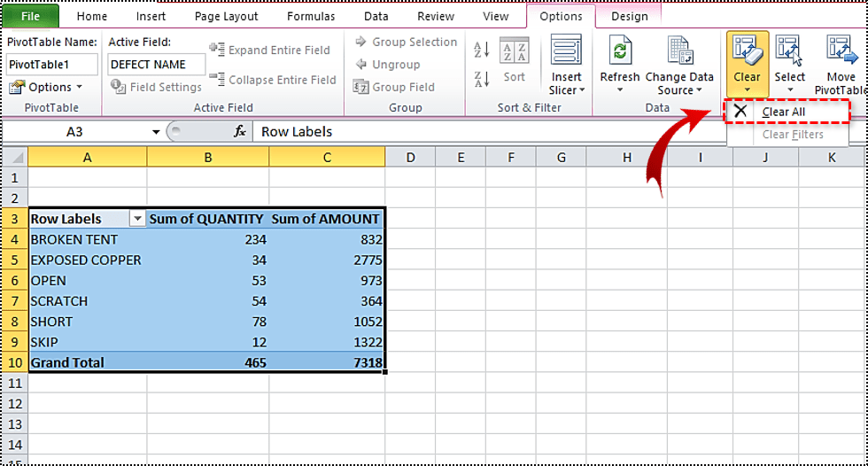868x466 pixels.
Task: Click Collapse Entire Field
Action: 273,80
